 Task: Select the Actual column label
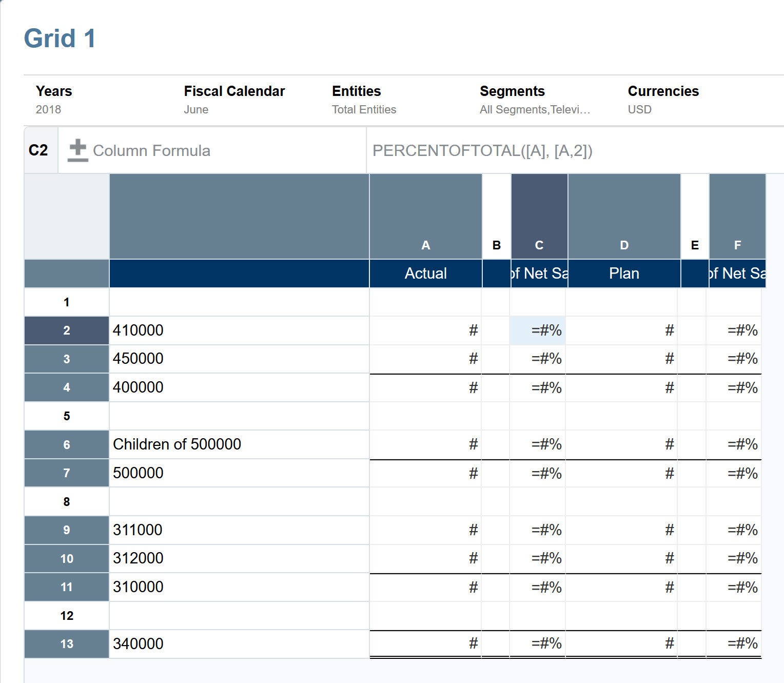tap(425, 273)
